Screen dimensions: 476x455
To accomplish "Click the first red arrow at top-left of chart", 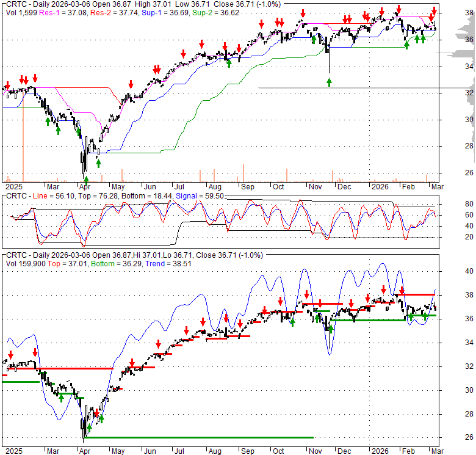I will click(x=7, y=85).
